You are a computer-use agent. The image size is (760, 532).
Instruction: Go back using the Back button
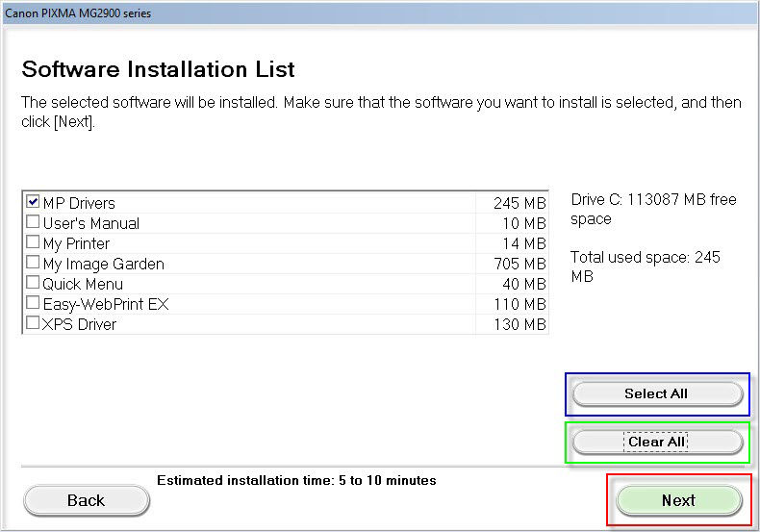[86, 500]
